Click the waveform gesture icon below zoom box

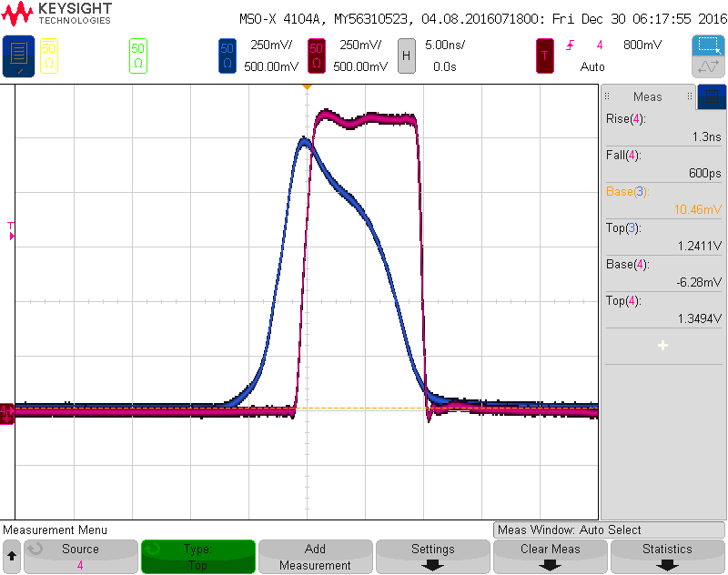point(708,66)
